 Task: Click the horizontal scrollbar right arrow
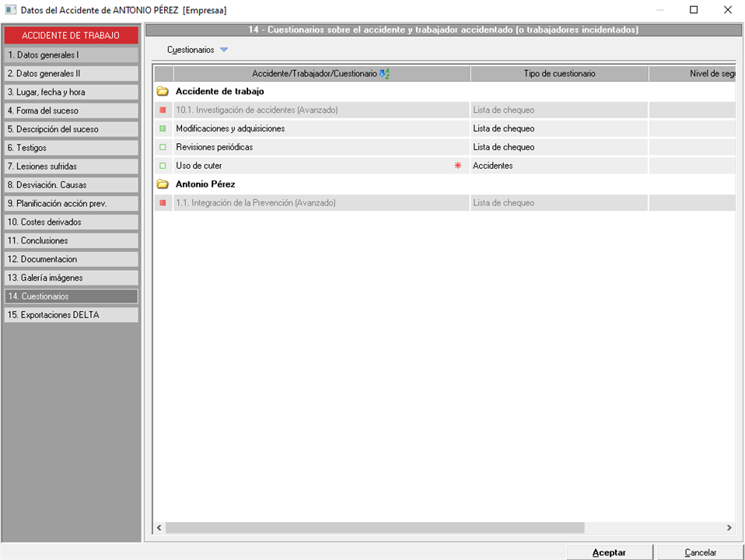729,528
